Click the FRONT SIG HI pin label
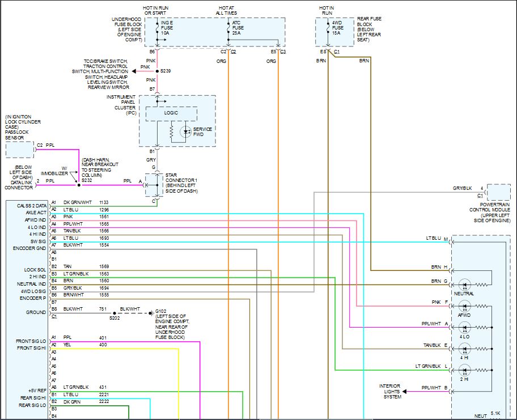The height and width of the screenshot is (420, 517). (x=31, y=348)
